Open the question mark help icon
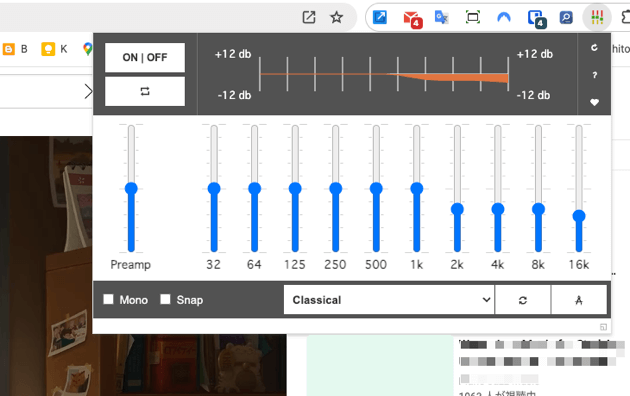This screenshot has width=630, height=396. [594, 75]
